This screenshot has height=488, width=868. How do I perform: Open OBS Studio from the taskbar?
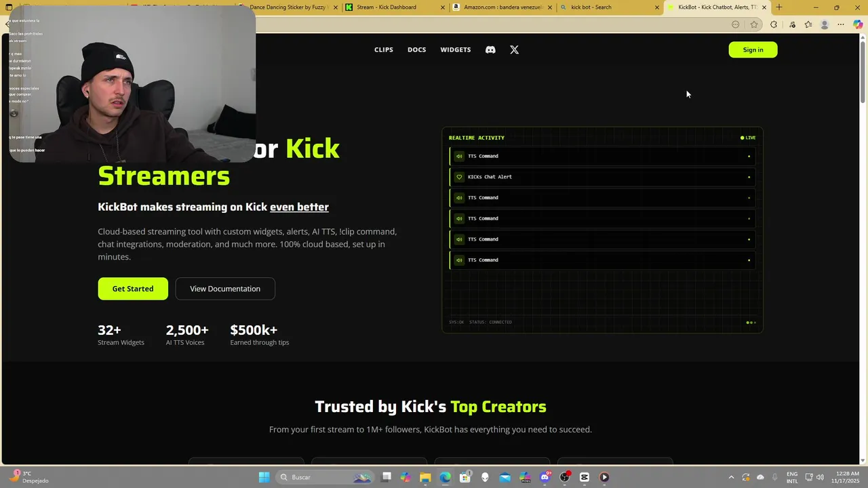point(564,477)
